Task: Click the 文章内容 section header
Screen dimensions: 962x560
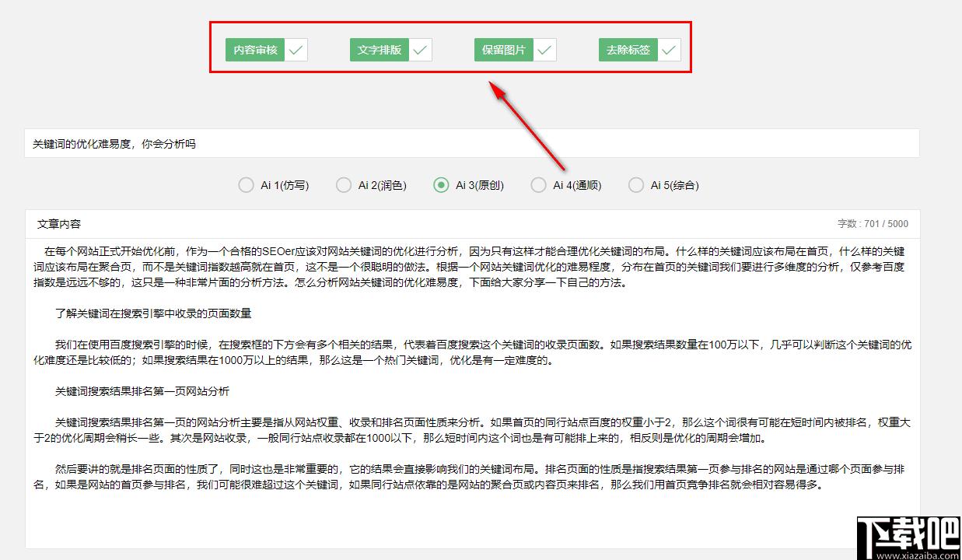Action: click(x=59, y=224)
